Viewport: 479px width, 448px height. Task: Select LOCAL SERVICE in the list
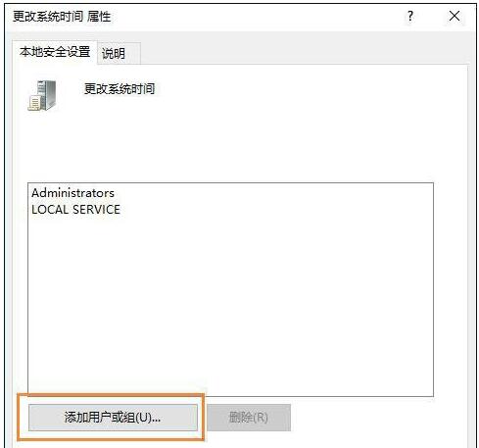coord(75,210)
